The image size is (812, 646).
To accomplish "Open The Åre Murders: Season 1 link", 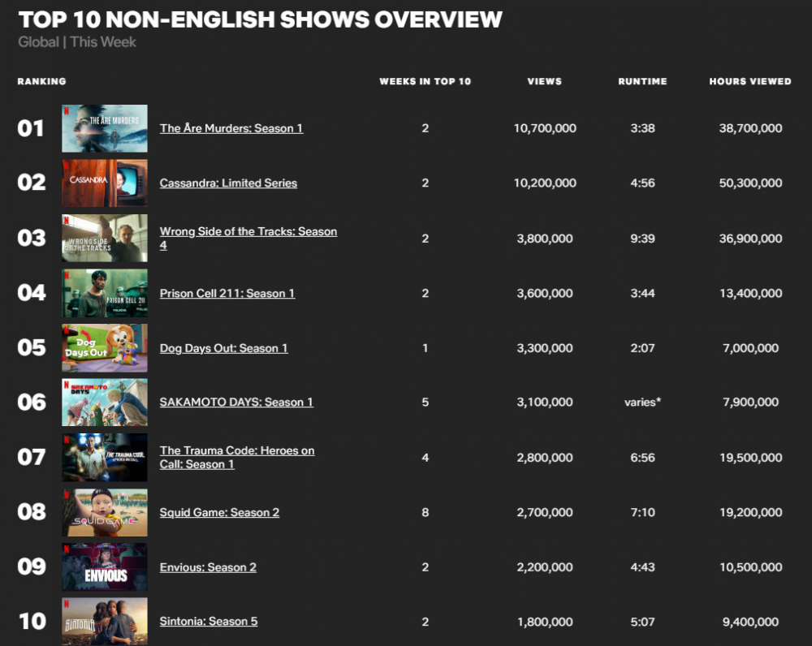I will (x=231, y=128).
